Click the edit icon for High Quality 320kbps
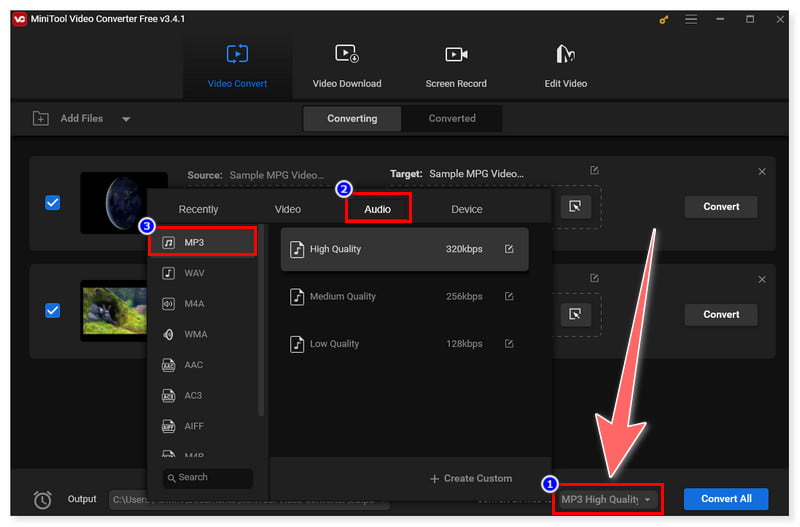The width and height of the screenshot is (800, 527). 509,249
